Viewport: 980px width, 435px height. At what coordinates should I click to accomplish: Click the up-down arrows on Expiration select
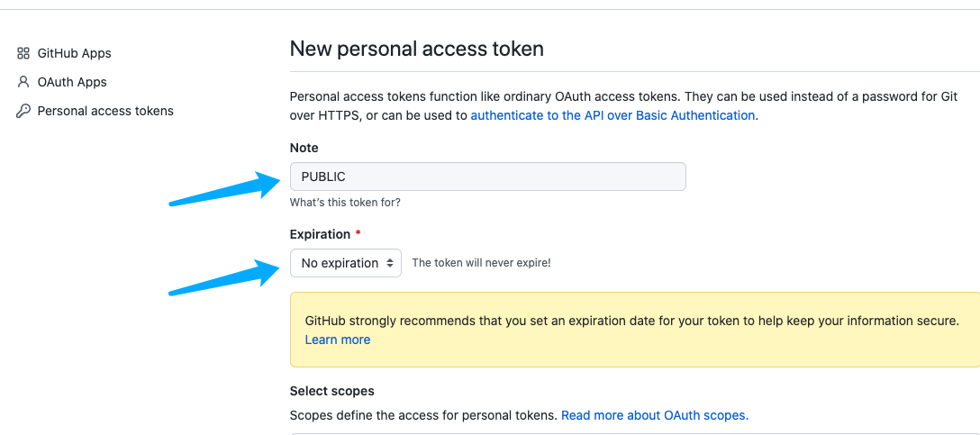pyautogui.click(x=390, y=263)
